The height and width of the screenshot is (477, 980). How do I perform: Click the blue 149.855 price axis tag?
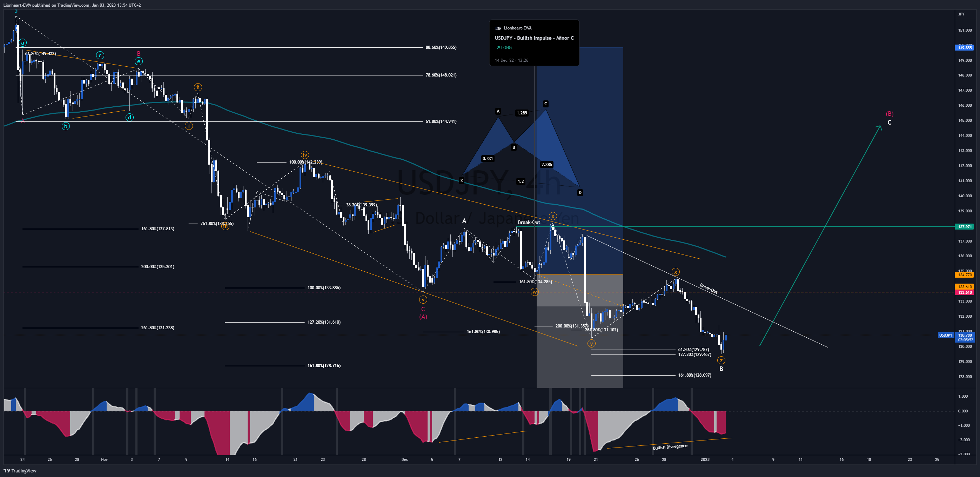964,48
